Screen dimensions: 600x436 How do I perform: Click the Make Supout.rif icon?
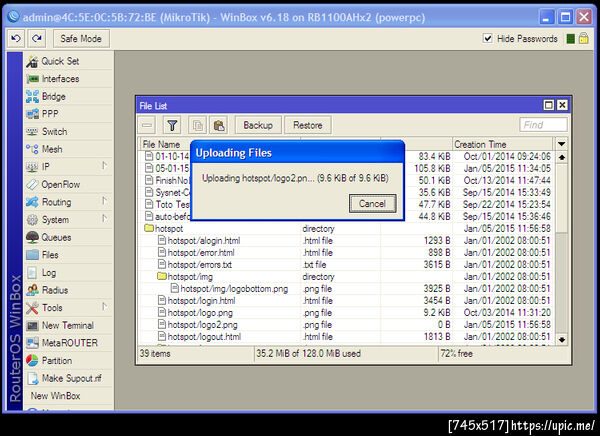(x=33, y=378)
